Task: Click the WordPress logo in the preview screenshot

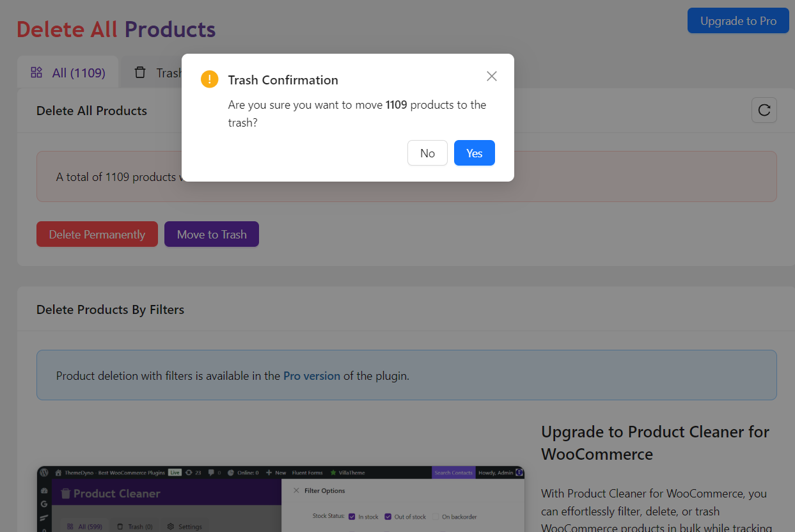Action: 44,473
